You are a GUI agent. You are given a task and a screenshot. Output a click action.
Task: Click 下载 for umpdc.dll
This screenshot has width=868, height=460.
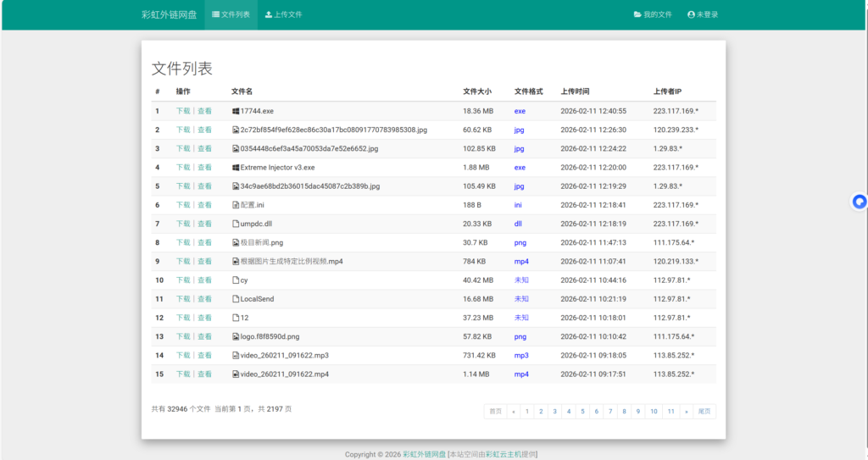(x=183, y=224)
